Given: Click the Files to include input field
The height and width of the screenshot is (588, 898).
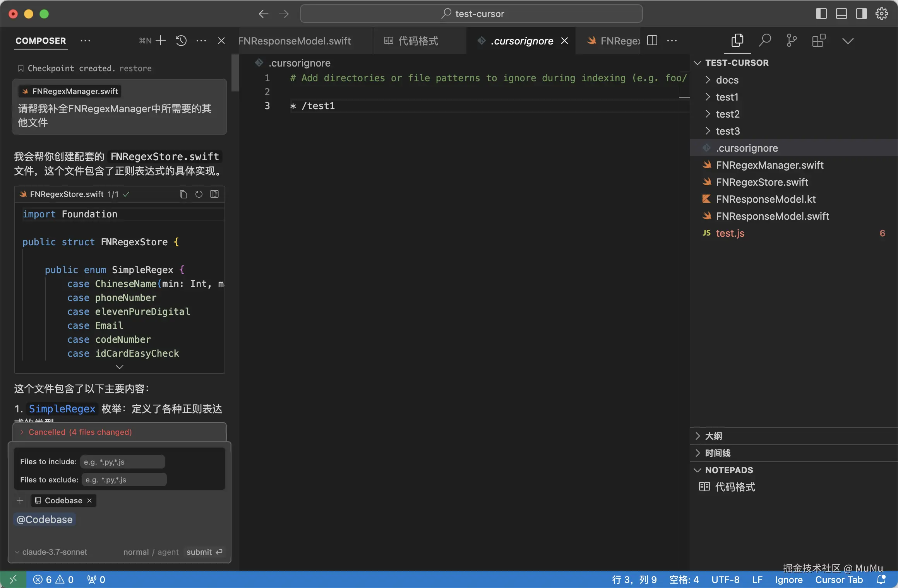Looking at the screenshot, I should point(123,461).
